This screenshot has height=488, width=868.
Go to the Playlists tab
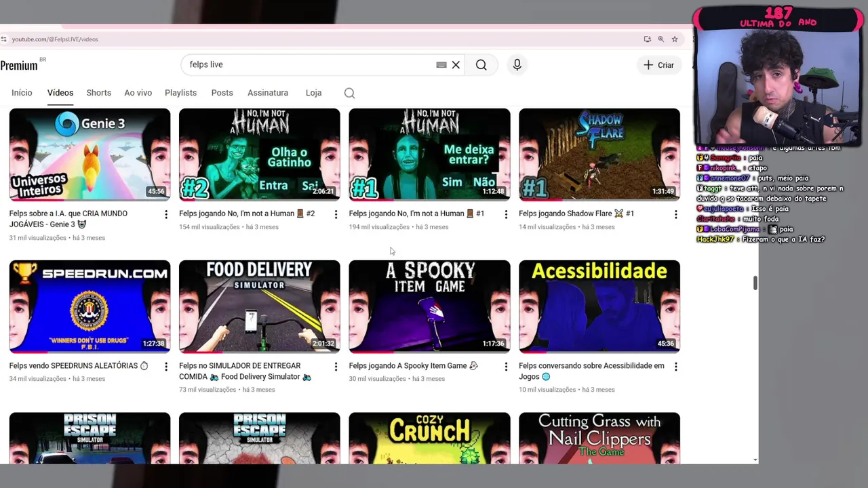coord(180,93)
